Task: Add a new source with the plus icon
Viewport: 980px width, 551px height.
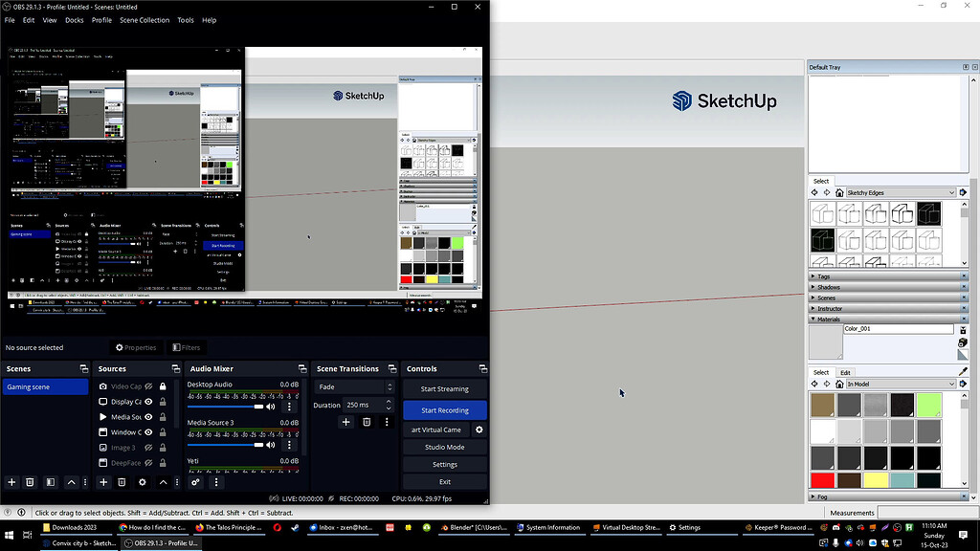Action: [102, 481]
